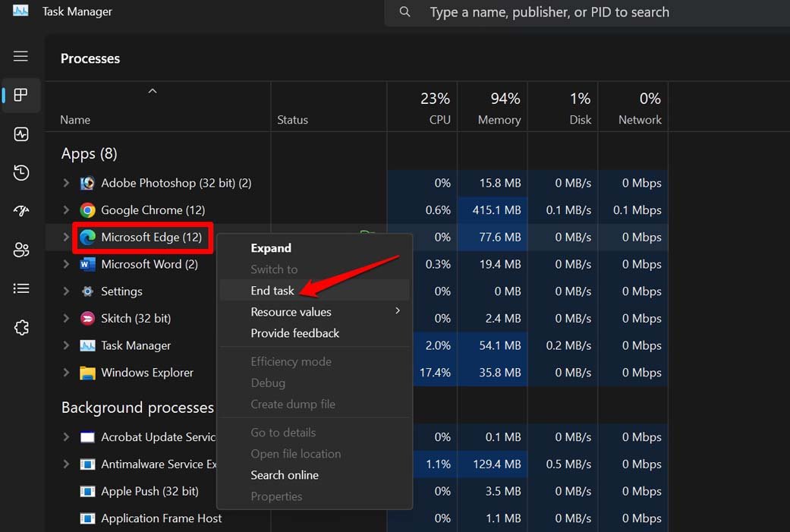Open the Users view in sidebar
The height and width of the screenshot is (532, 790).
(x=20, y=250)
